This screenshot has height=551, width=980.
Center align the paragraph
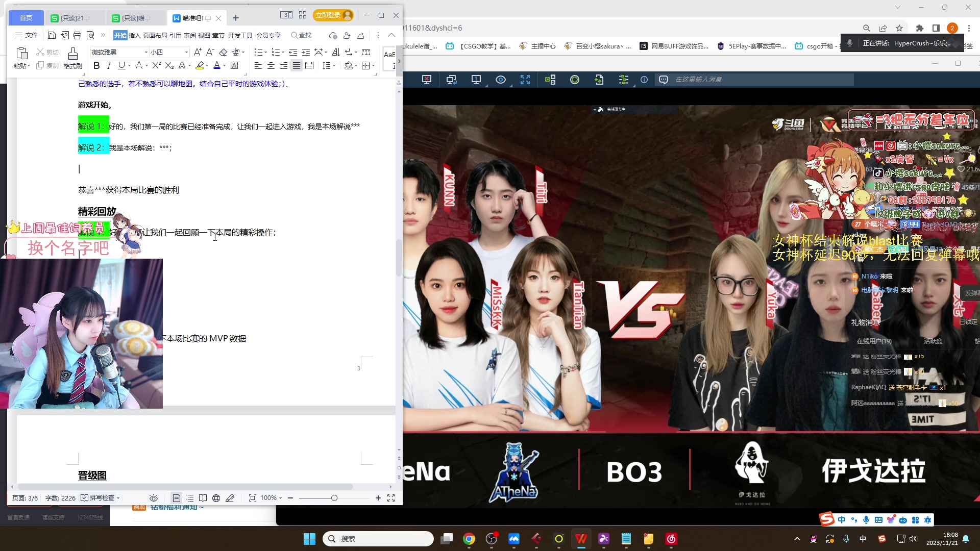pos(271,65)
